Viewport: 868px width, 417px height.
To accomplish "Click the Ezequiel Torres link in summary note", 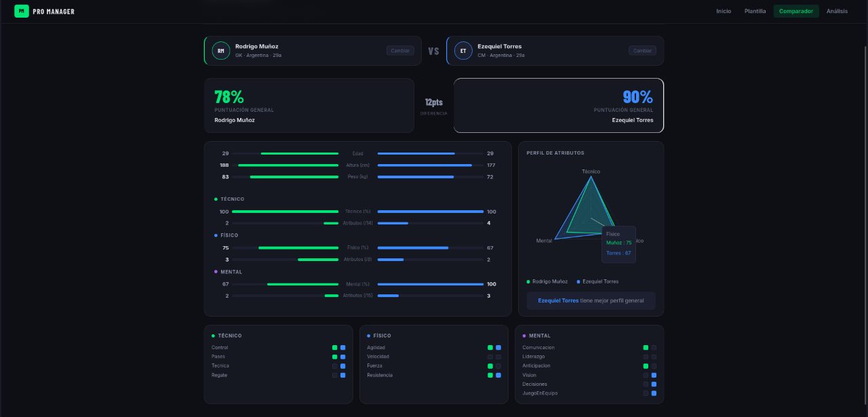I will coord(558,300).
